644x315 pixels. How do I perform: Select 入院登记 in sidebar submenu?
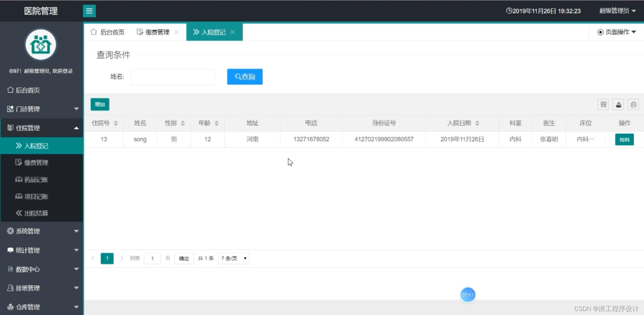pos(42,146)
